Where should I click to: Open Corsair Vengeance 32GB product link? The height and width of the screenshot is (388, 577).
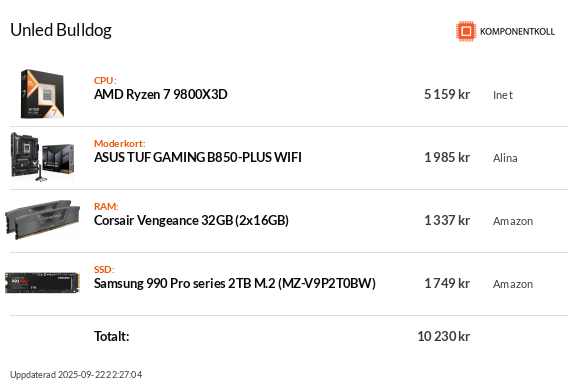(x=191, y=221)
